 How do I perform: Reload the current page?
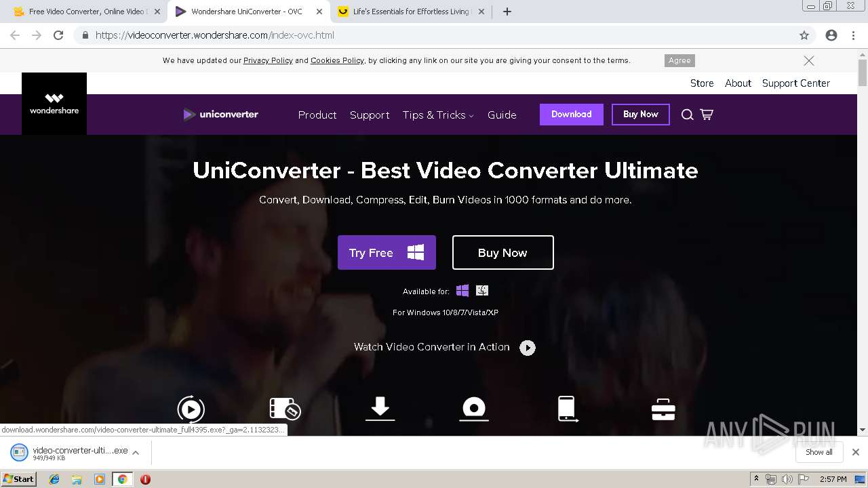(58, 35)
